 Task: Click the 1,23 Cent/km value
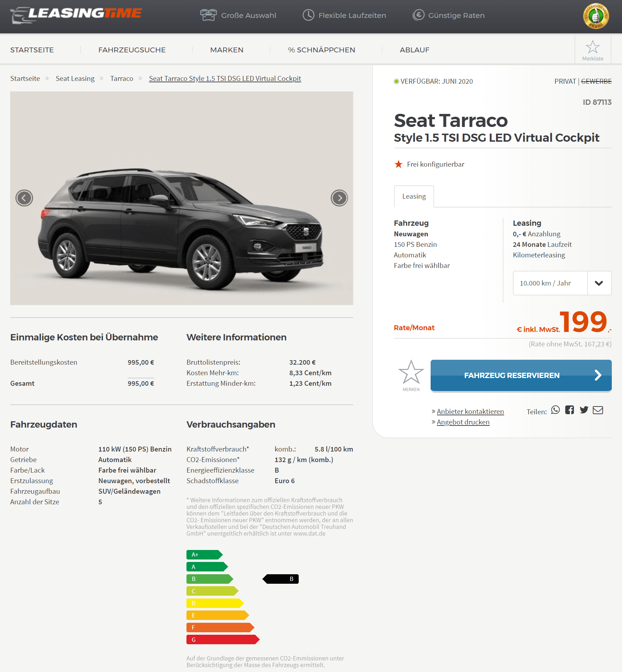310,383
